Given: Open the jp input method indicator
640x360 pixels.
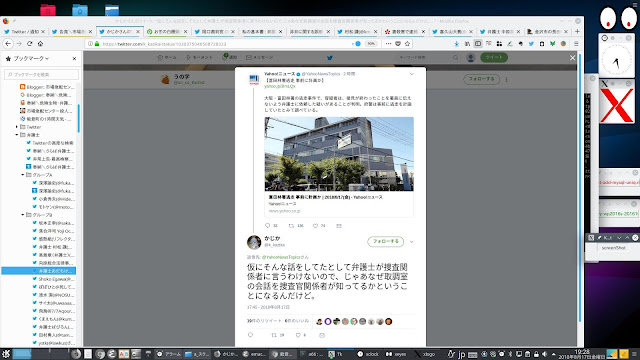Looking at the screenshot, I should (x=461, y=354).
